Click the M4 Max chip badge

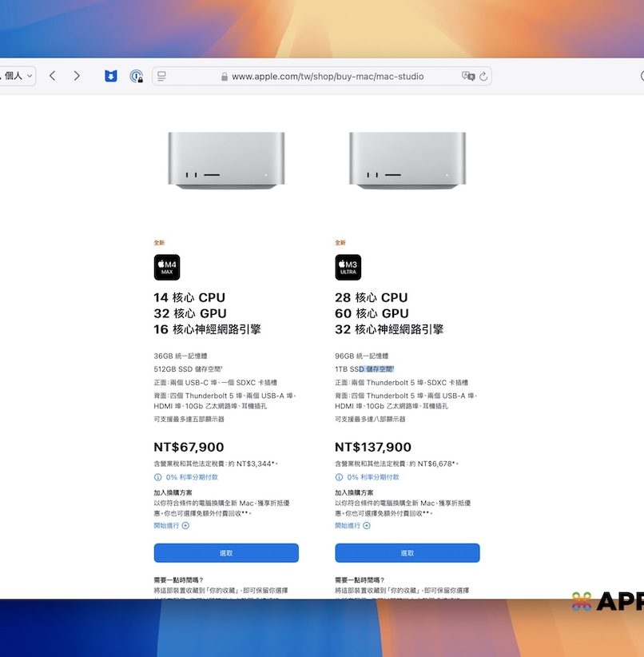pos(167,267)
